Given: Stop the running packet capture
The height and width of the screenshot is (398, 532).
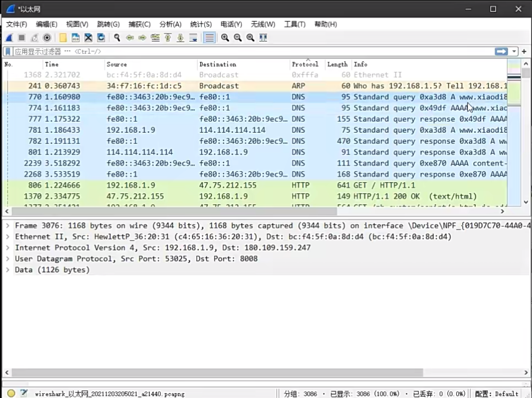Looking at the screenshot, I should click(x=22, y=38).
